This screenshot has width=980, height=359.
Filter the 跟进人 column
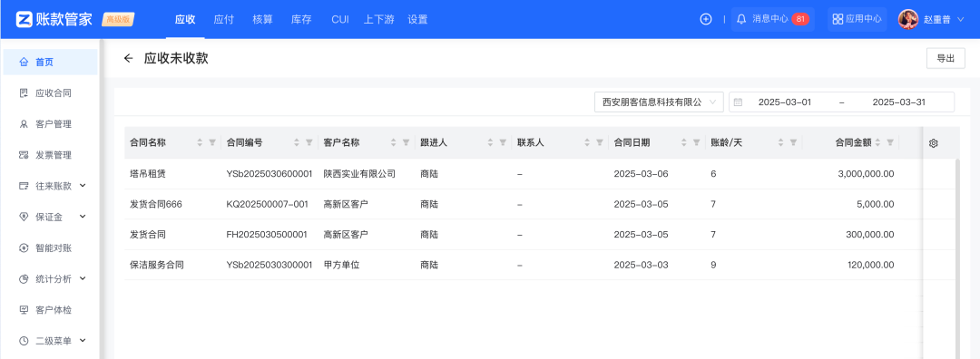(503, 143)
